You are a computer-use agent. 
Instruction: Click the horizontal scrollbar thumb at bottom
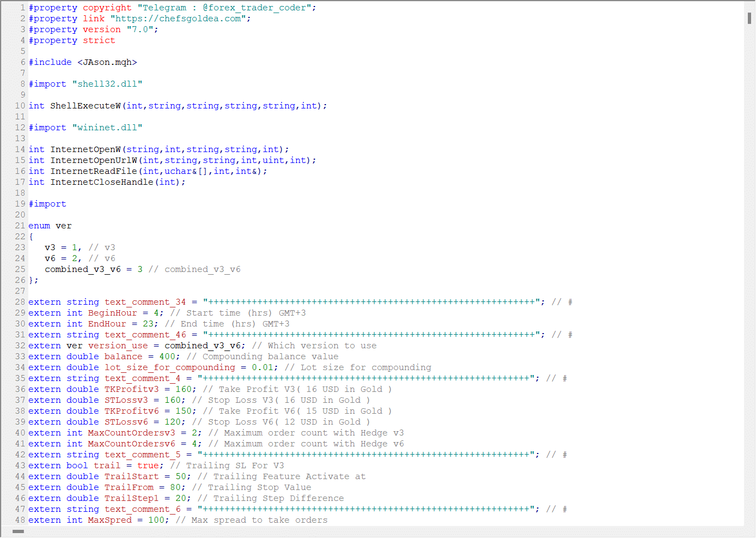[x=19, y=531]
